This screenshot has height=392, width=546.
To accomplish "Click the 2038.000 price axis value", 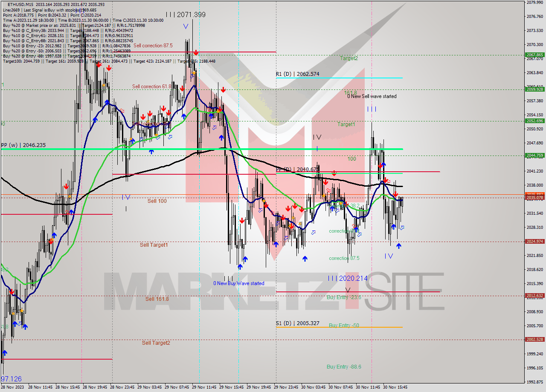I will [534, 185].
